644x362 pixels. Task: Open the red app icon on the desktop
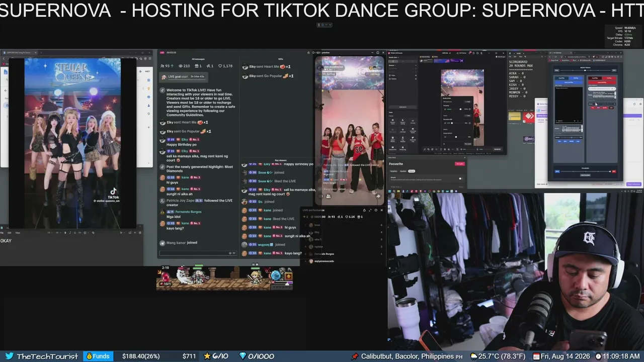pyautogui.click(x=528, y=117)
